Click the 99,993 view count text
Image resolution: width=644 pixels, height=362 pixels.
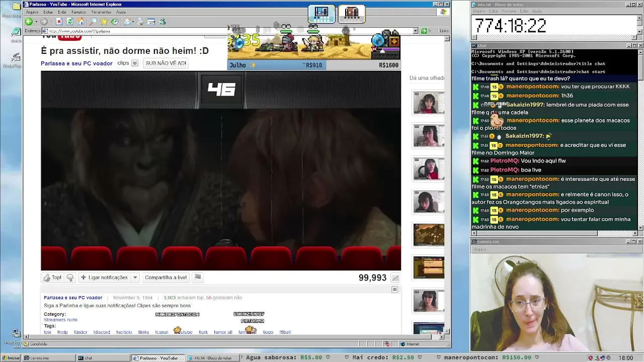click(372, 278)
